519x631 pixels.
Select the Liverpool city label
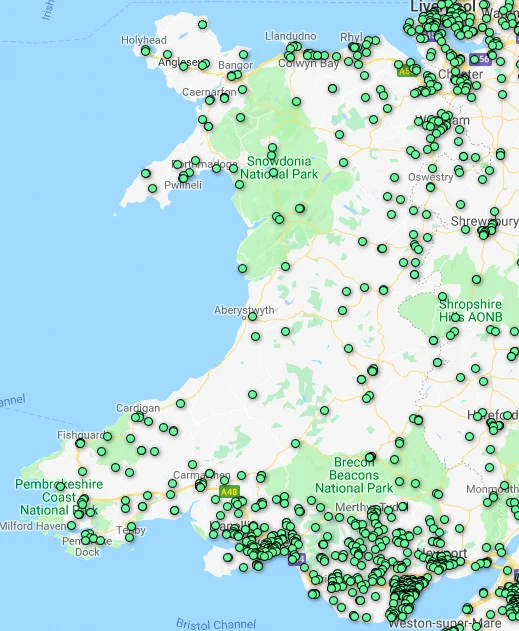tap(443, 6)
